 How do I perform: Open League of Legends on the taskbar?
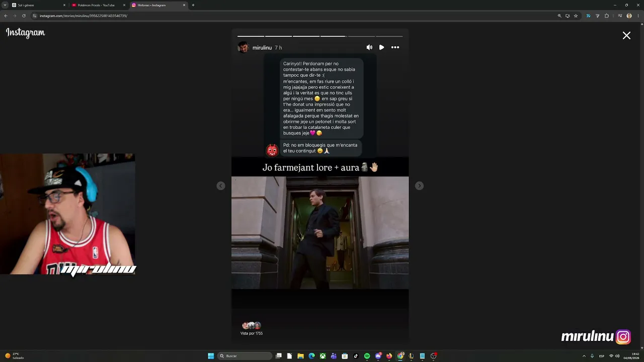pos(411,356)
